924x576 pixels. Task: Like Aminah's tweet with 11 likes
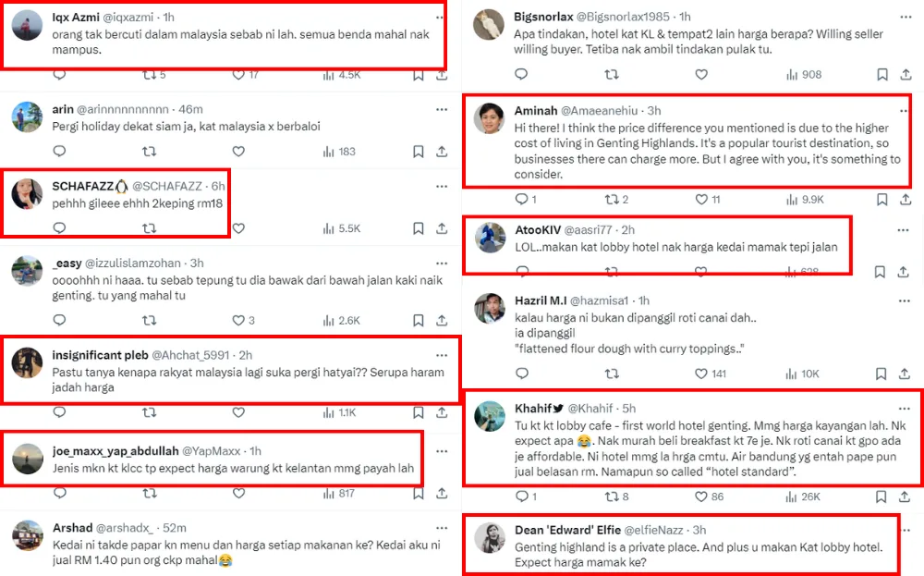[699, 199]
